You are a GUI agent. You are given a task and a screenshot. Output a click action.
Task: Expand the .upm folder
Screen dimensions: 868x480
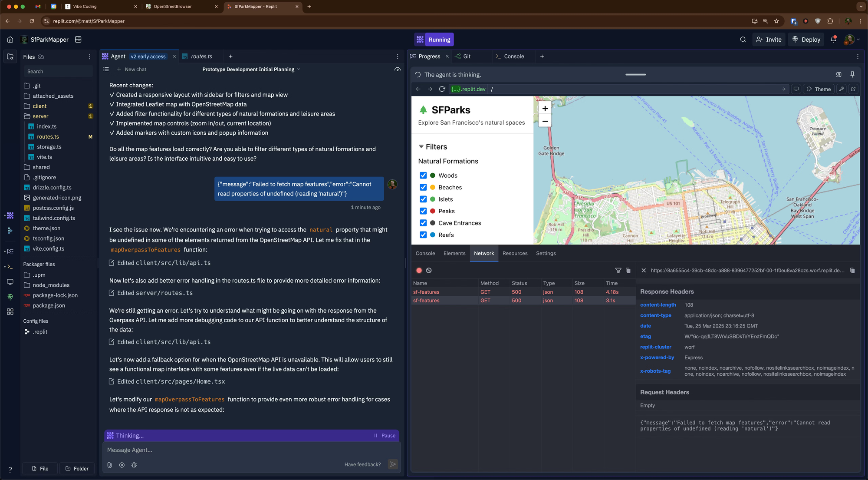click(58, 275)
